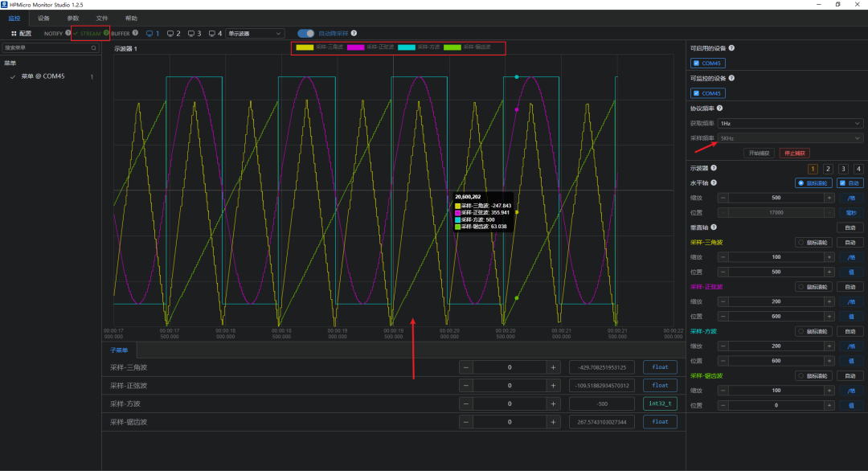The height and width of the screenshot is (471, 868).
Task: Select the single-screen layout icon 1
Action: pyautogui.click(x=152, y=34)
